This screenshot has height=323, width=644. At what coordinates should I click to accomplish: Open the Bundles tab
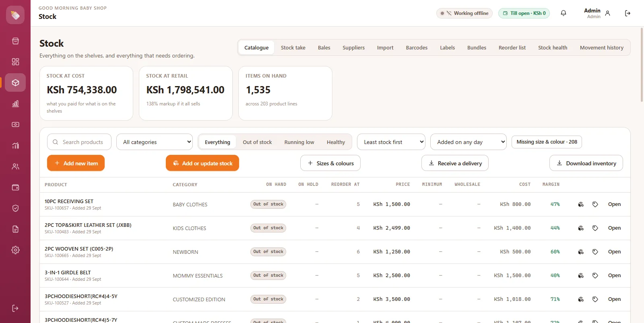tap(477, 47)
